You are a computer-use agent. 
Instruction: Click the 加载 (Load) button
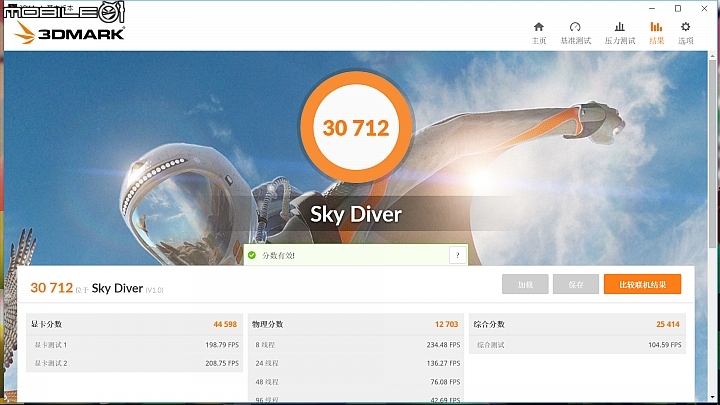click(x=525, y=284)
